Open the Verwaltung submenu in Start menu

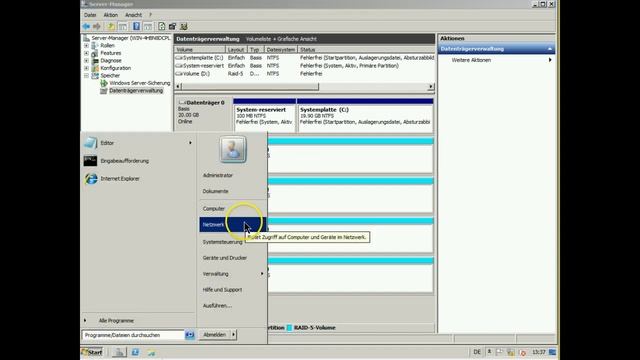coord(233,274)
